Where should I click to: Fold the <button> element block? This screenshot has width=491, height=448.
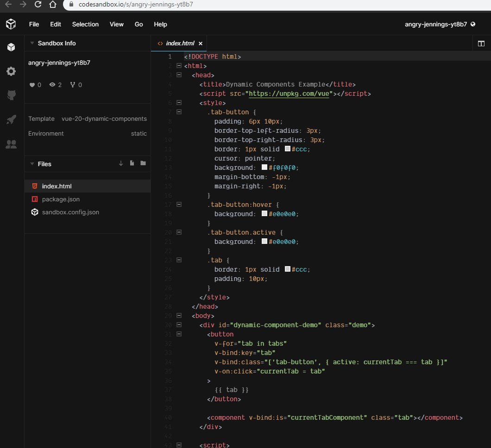[179, 334]
